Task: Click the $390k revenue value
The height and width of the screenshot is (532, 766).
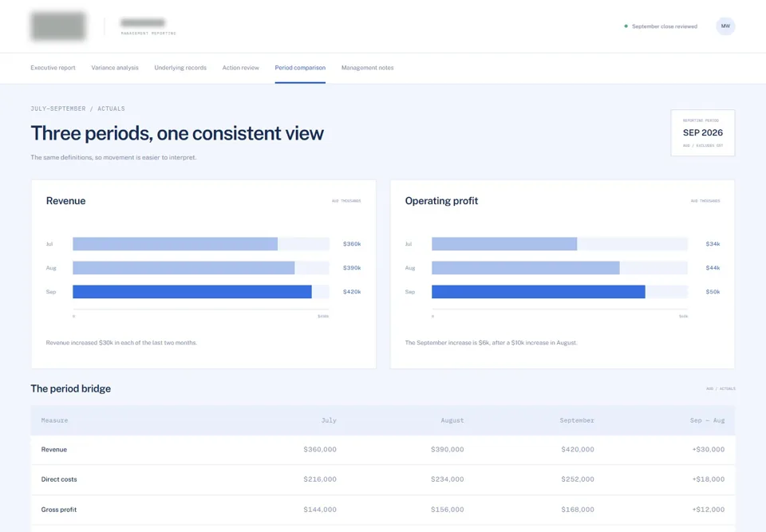Action: 352,268
